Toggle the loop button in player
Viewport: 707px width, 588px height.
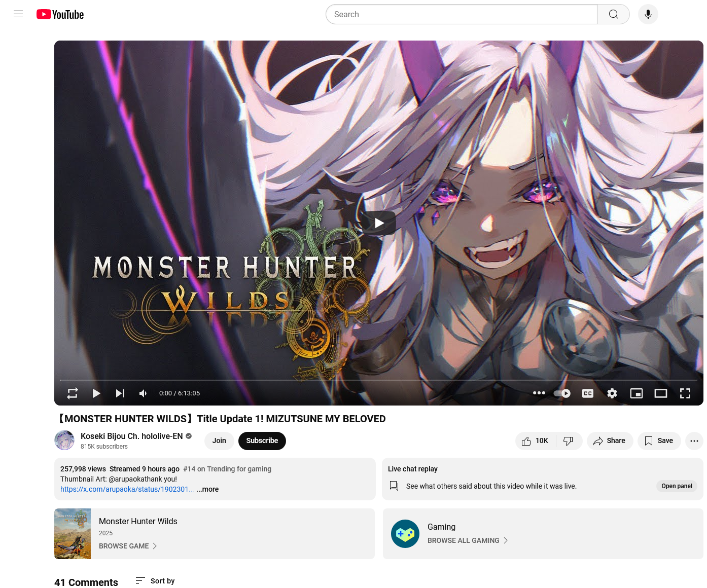tap(73, 393)
